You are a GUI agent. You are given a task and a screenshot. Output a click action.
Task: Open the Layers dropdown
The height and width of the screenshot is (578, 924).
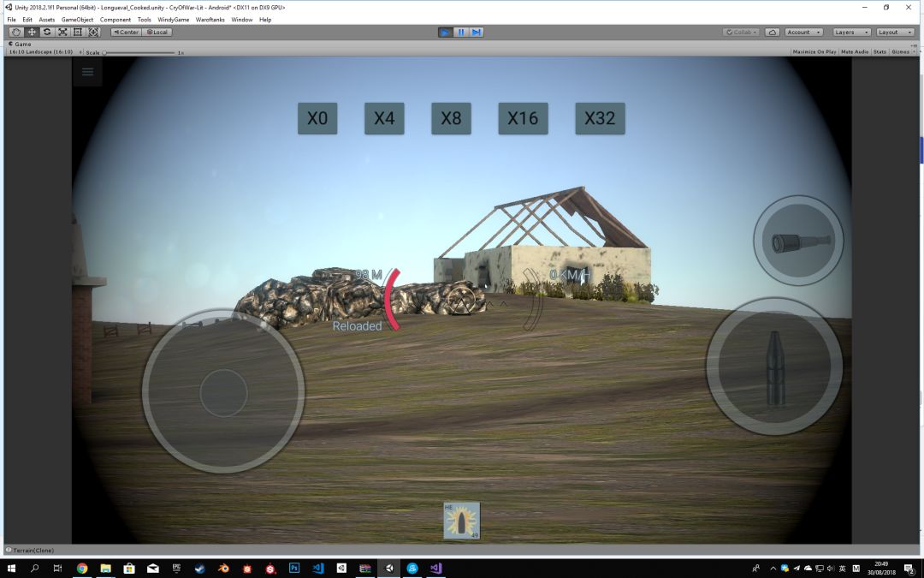click(x=851, y=32)
